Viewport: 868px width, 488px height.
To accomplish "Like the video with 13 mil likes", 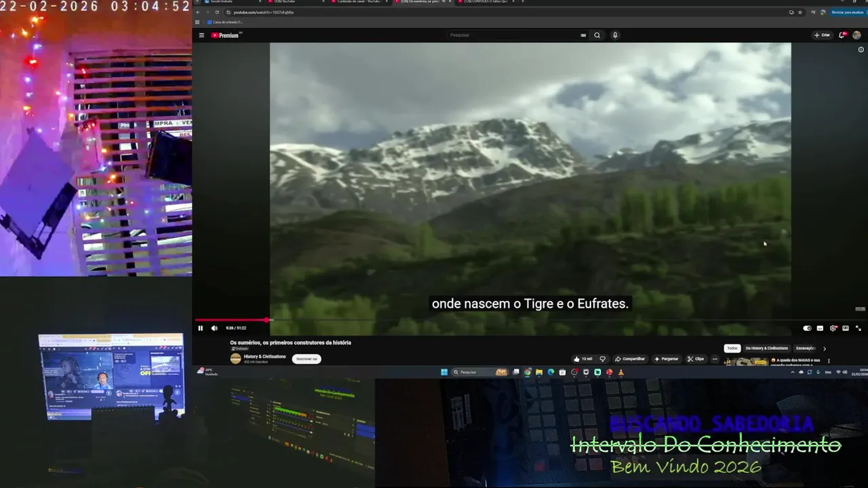I will tap(583, 359).
